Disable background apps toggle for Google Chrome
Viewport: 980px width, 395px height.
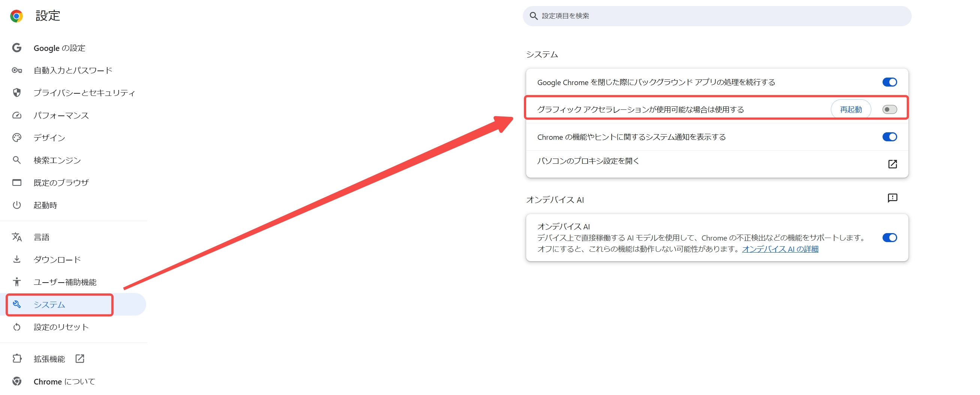890,82
